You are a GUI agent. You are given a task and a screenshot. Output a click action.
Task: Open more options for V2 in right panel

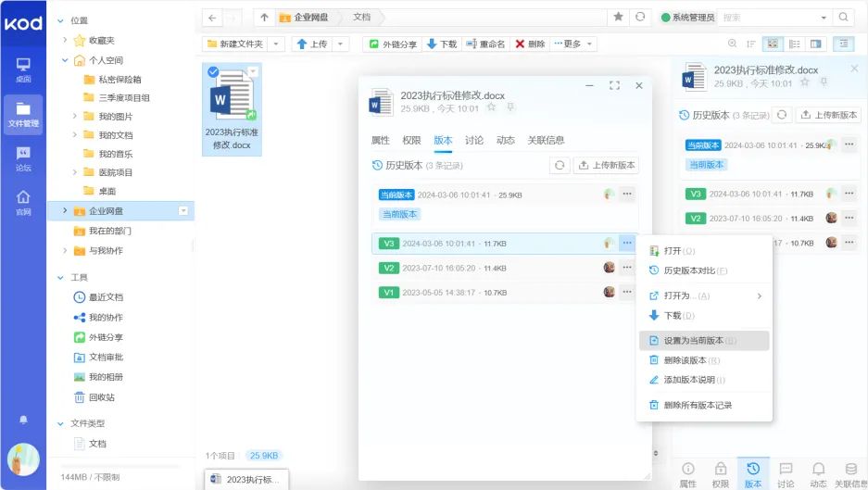[849, 218]
